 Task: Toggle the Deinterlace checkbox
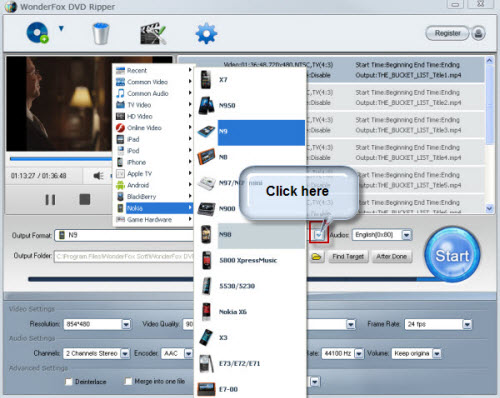[69, 382]
